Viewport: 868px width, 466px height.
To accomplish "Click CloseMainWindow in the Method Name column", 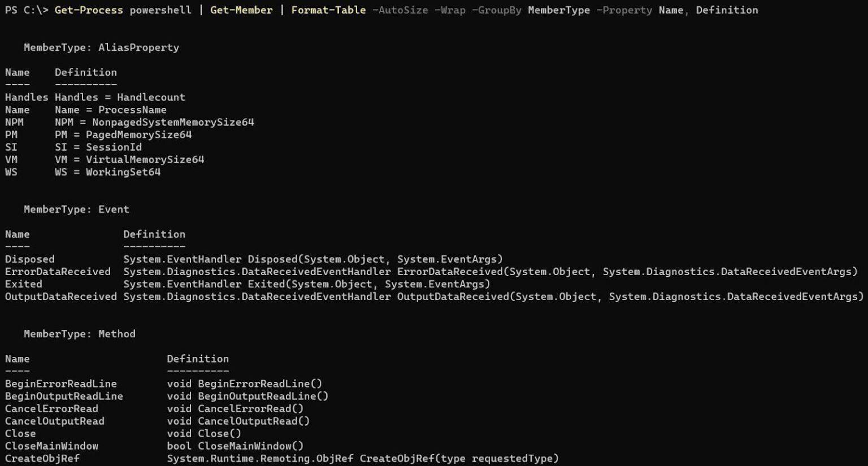I will [x=51, y=446].
